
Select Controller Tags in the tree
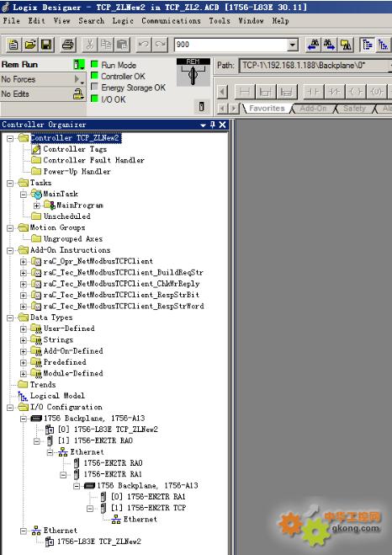tap(75, 149)
